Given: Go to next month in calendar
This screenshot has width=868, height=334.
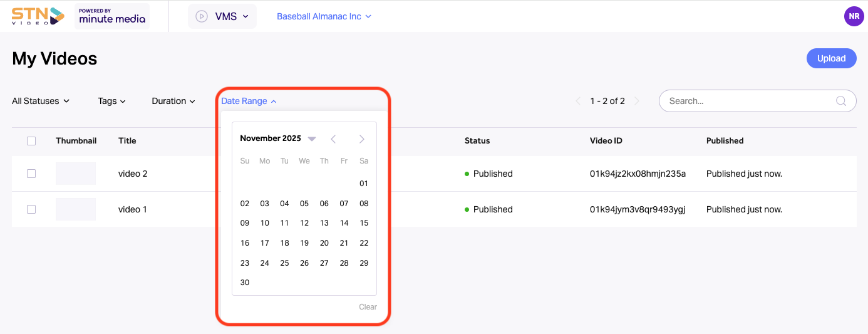Looking at the screenshot, I should coord(361,139).
